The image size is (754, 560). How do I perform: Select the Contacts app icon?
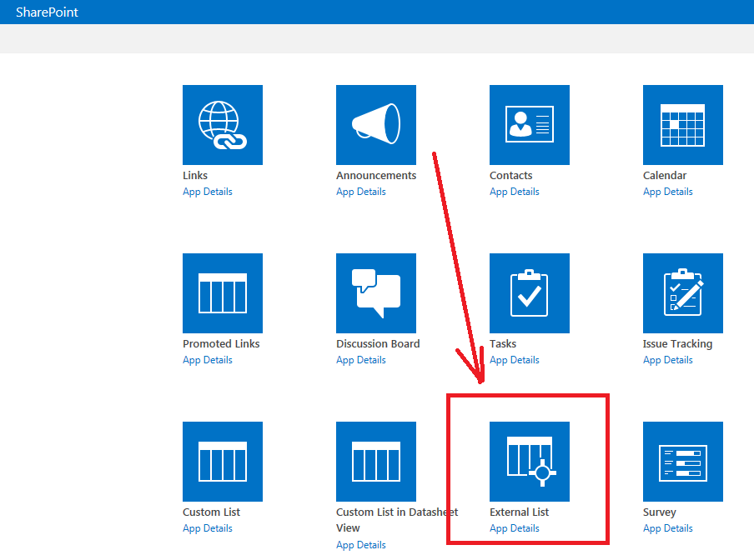point(529,125)
